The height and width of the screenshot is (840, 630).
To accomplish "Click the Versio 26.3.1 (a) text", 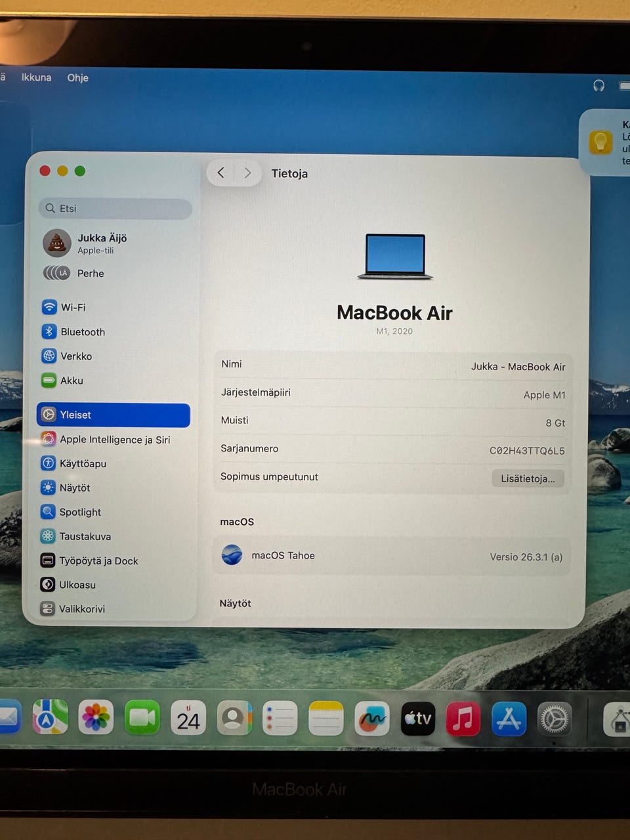I will tap(526, 557).
